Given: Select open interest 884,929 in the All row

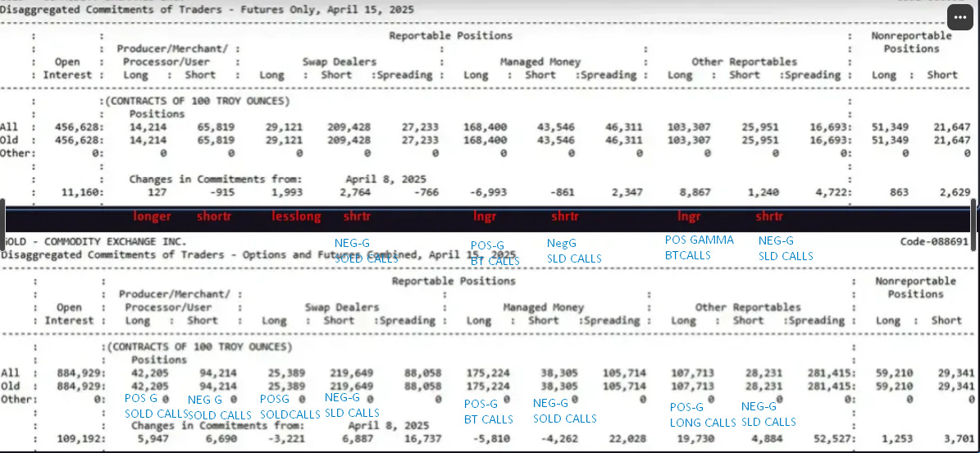Looking at the screenshot, I should (80, 373).
